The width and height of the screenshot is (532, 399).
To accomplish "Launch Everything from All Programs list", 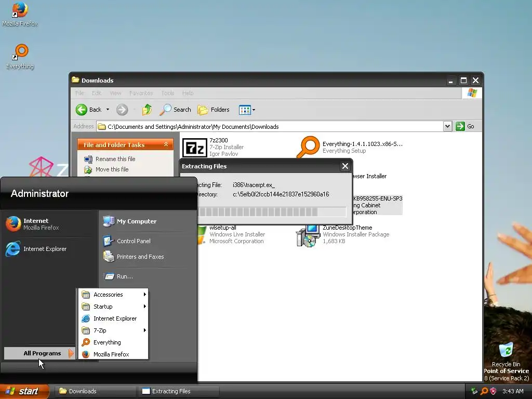I will pos(113,342).
